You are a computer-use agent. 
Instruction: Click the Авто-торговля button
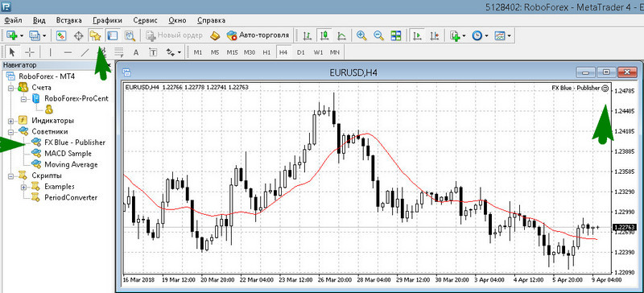pos(258,35)
